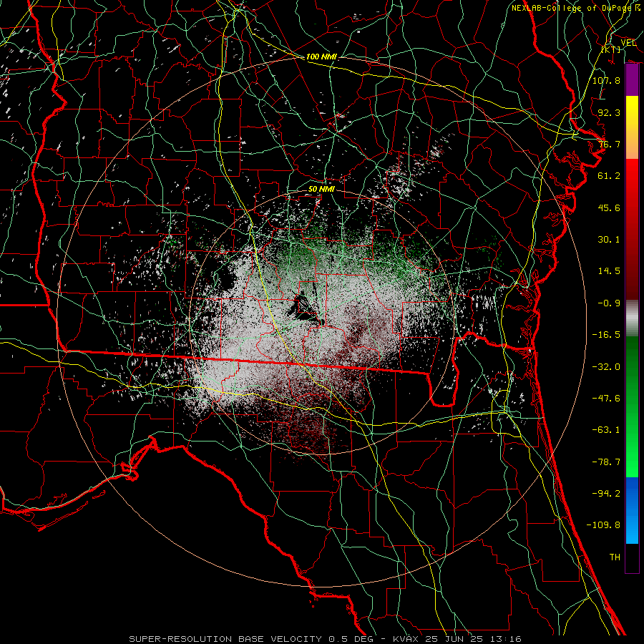Click the -109.8 legend value
This screenshot has height=644, width=644.
[603, 525]
